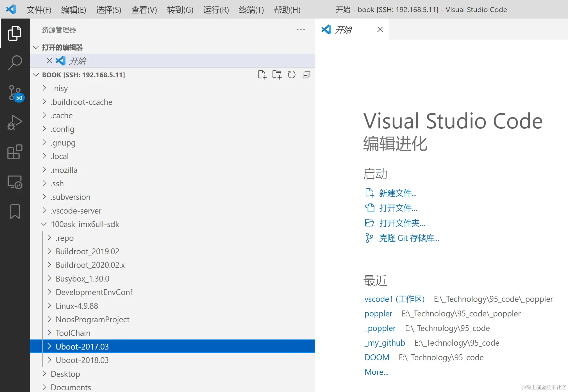Open recent folder _poppler
Screen dimensions: 568x392
[x=380, y=328]
